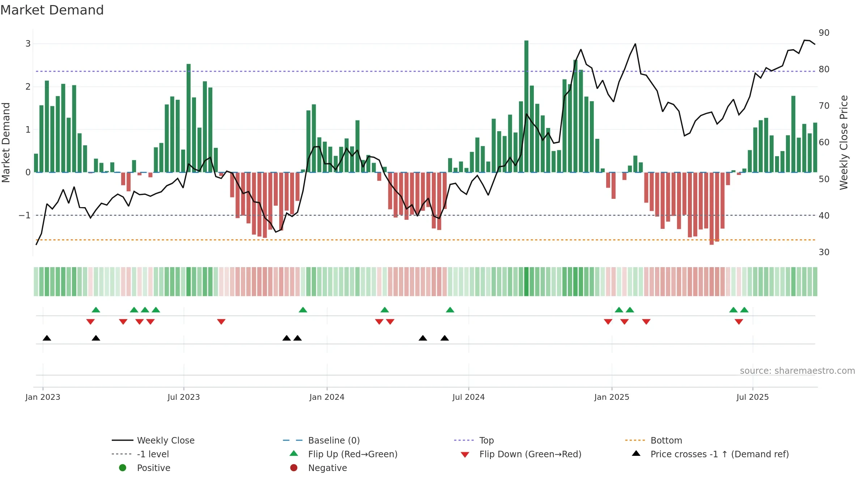The width and height of the screenshot is (868, 488).
Task: Click the green Flip Up legend triangle
Action: click(294, 453)
